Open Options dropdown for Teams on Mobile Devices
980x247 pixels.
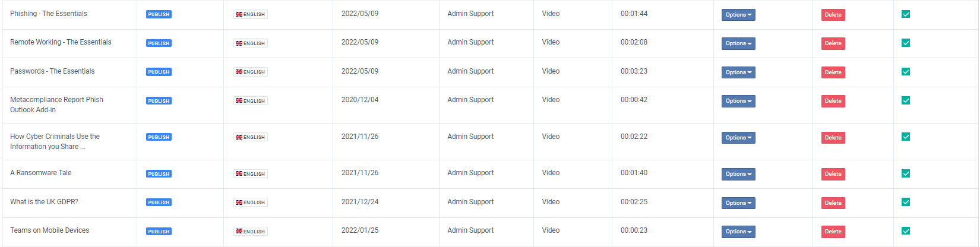(x=738, y=232)
